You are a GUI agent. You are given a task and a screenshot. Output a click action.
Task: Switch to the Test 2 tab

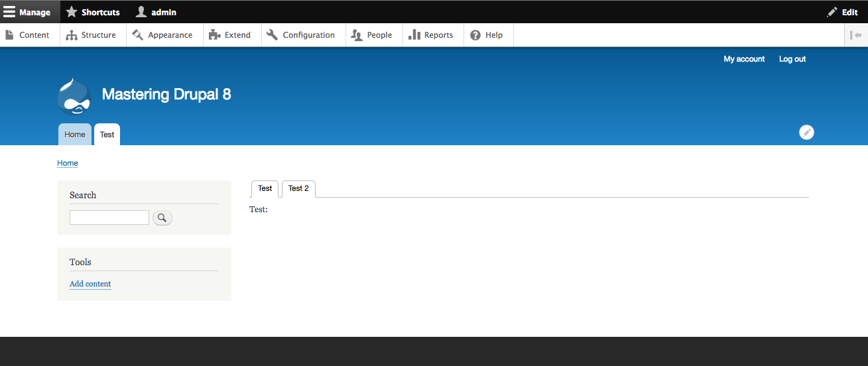click(298, 189)
